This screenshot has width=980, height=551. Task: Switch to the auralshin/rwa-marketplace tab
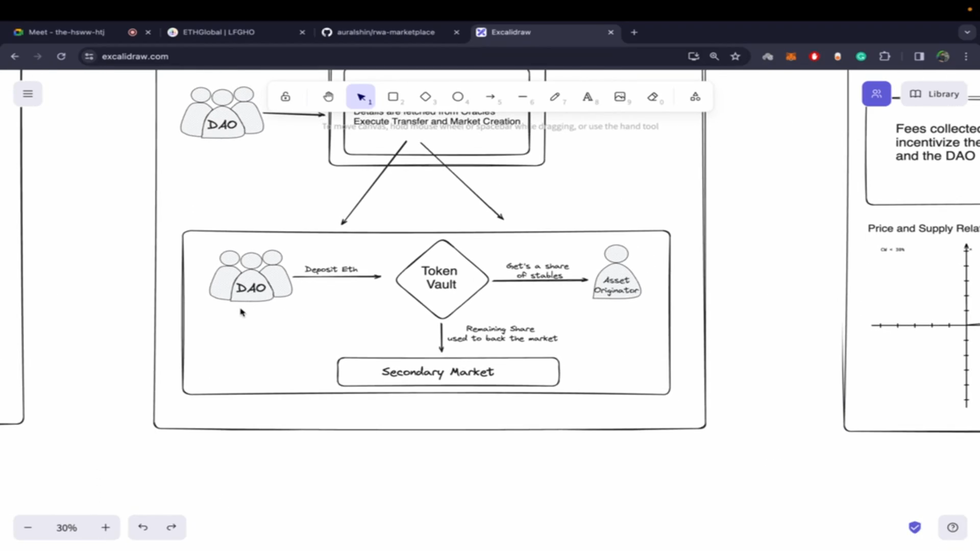[x=385, y=32]
